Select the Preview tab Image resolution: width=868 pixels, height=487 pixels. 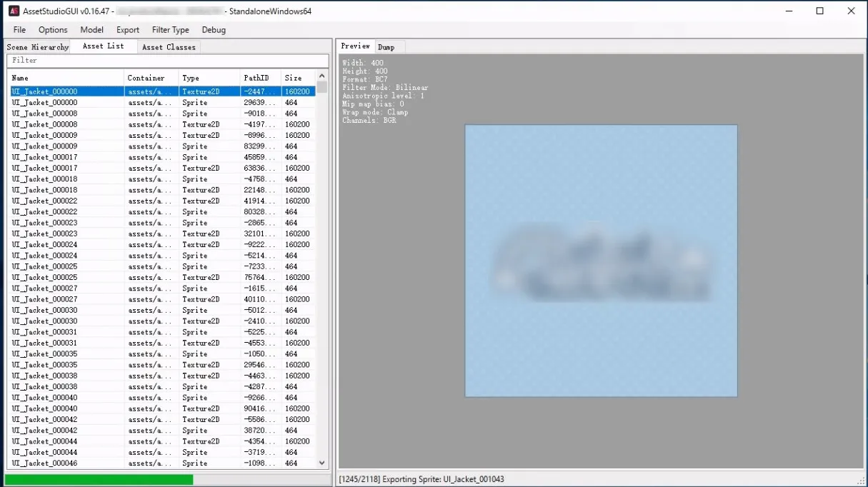click(355, 46)
